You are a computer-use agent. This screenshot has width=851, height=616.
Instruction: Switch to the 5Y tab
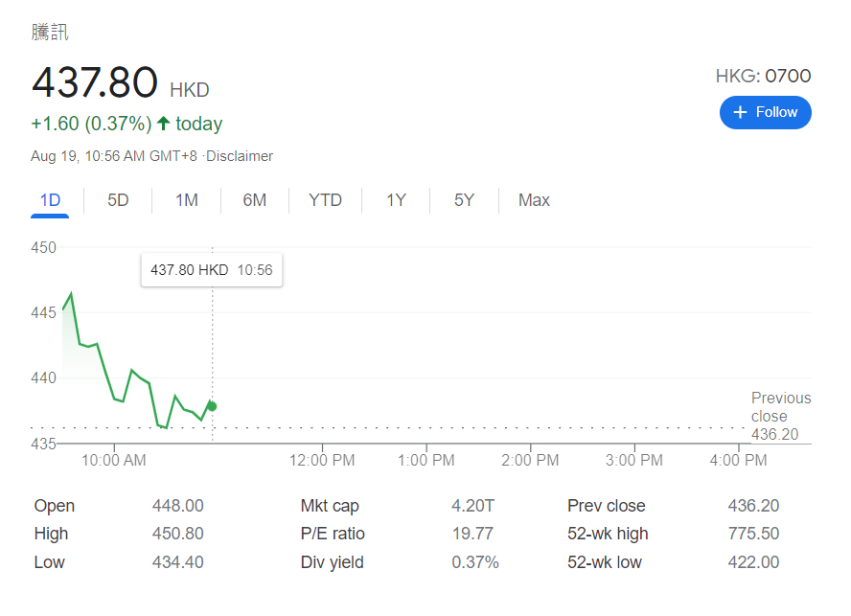464,200
